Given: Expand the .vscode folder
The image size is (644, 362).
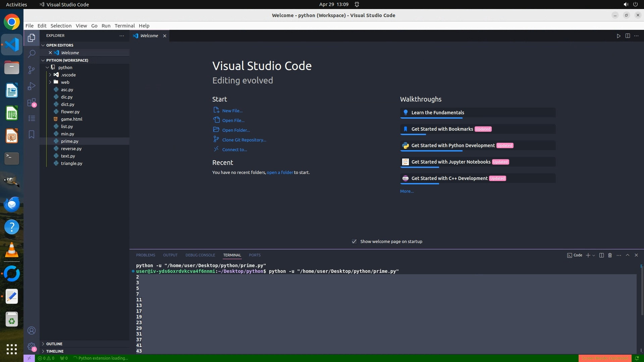Looking at the screenshot, I should point(68,75).
